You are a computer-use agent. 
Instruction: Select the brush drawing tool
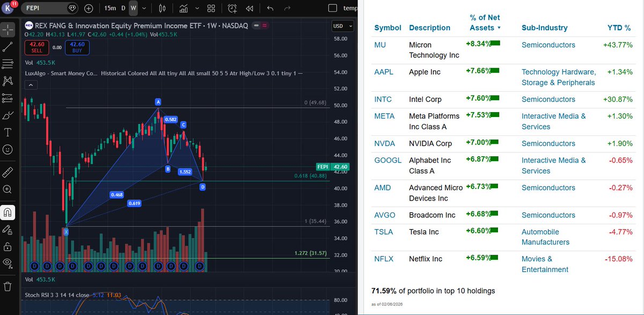click(8, 115)
